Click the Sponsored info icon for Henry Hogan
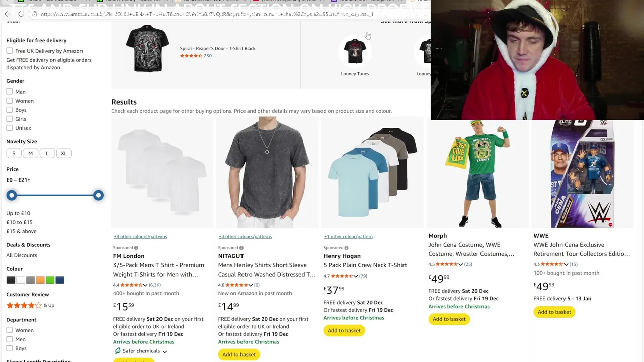 pos(347,248)
